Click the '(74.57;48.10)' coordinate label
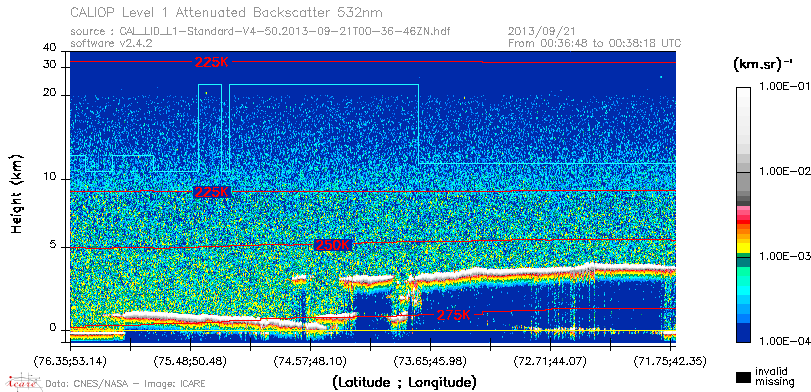 310,360
